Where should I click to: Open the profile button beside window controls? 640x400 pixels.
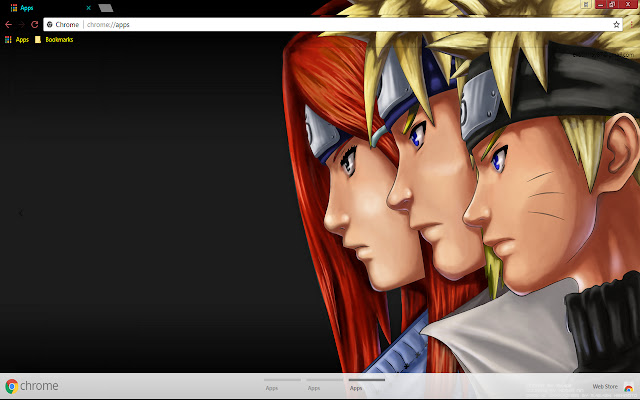click(586, 4)
